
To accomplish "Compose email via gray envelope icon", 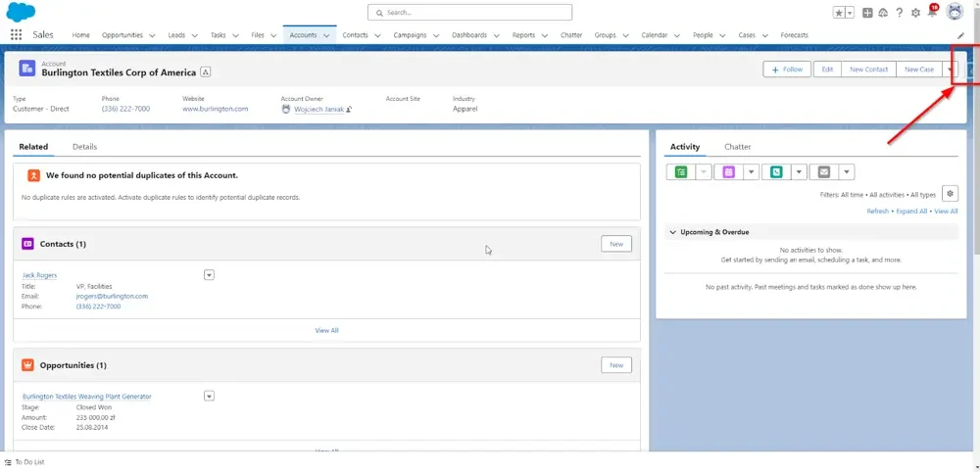I will point(824,172).
